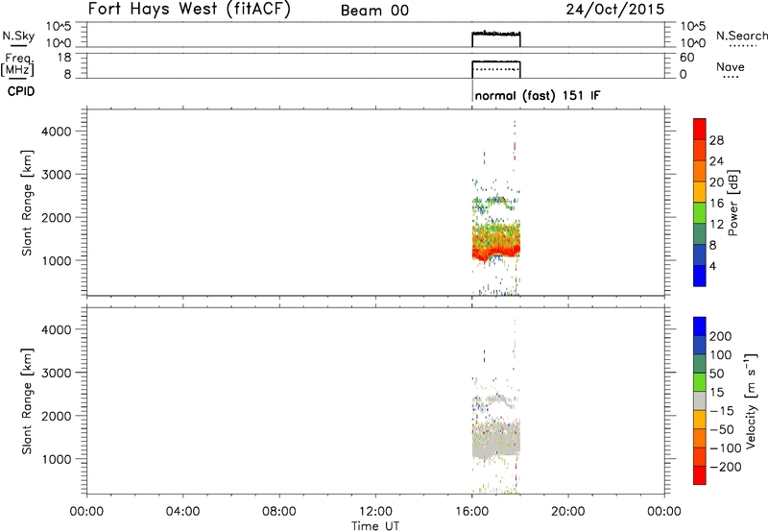Click the dotted line sample under N.Search

click(742, 46)
